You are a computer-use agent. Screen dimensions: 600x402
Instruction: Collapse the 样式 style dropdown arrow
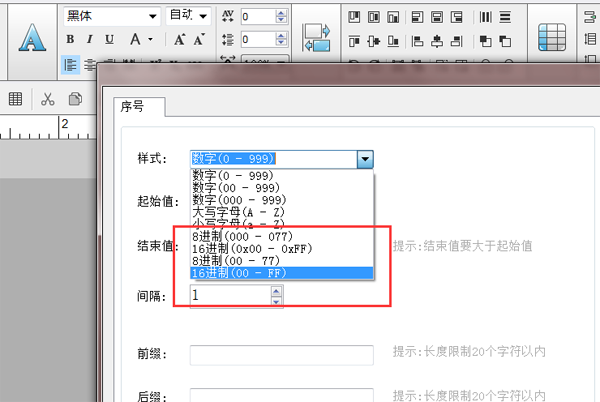point(365,158)
